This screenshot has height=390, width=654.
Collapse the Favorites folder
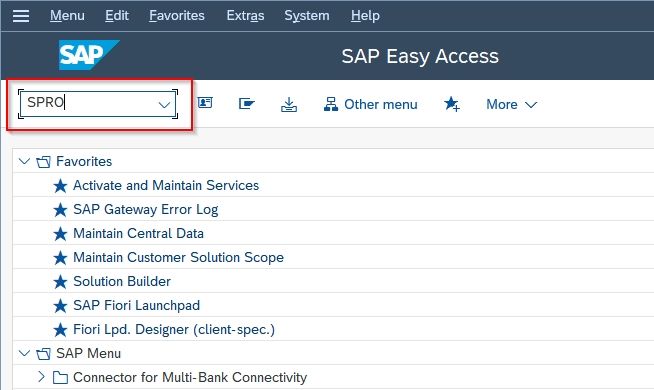[x=25, y=161]
